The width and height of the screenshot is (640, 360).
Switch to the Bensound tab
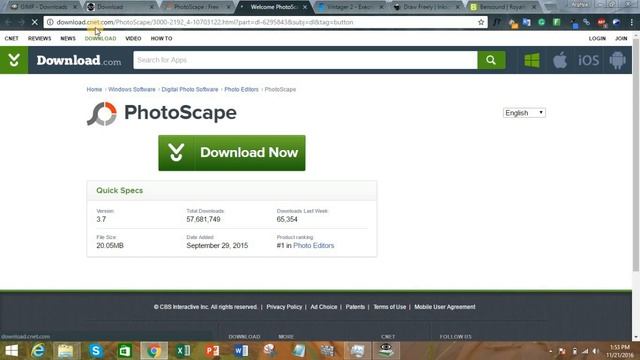[502, 7]
